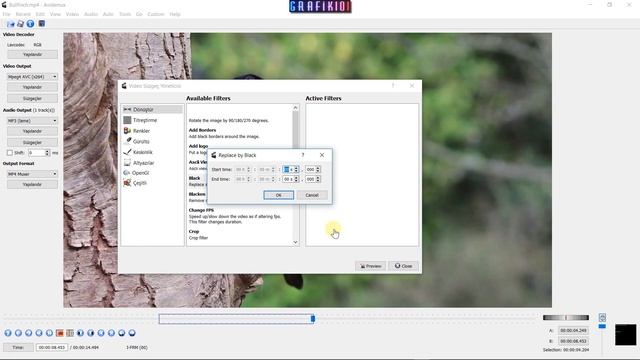Click the Save Video toolbar icon

coord(20,24)
